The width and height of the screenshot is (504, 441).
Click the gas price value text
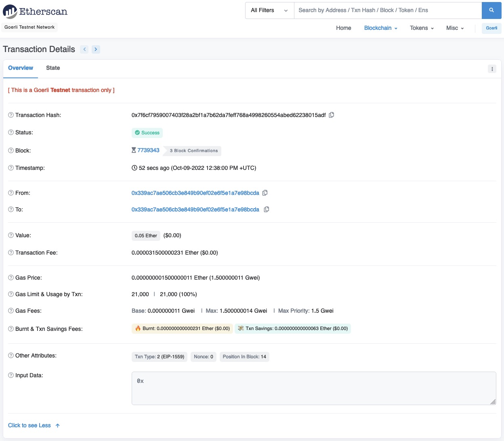196,278
